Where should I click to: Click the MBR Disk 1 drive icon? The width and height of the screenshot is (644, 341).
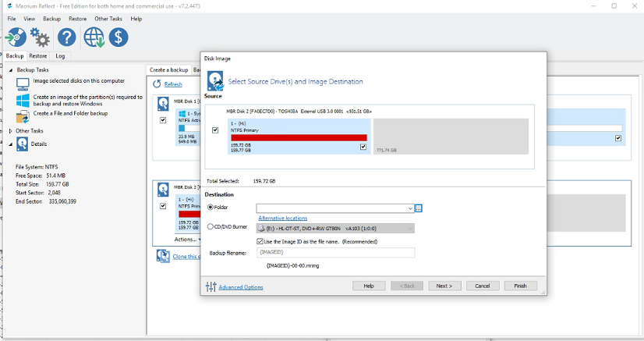[163, 104]
